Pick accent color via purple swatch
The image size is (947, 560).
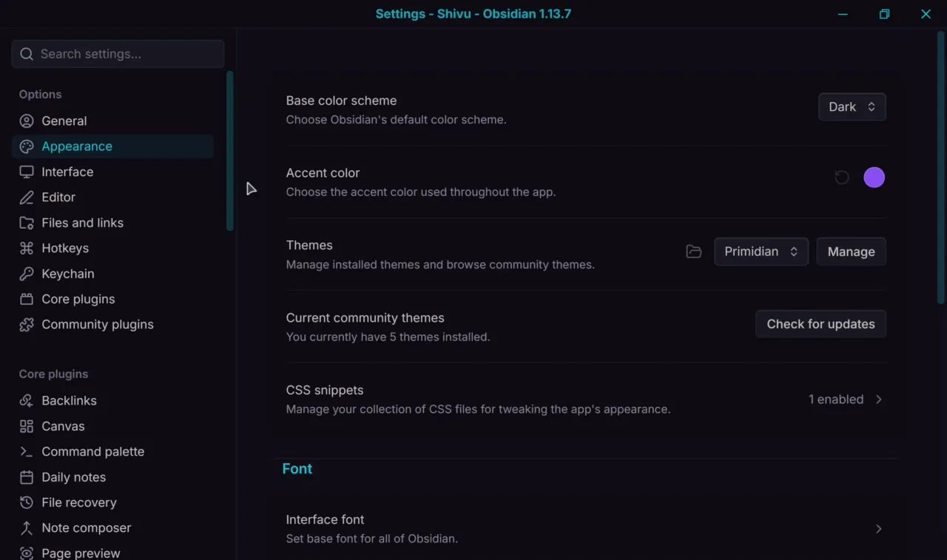click(x=874, y=178)
